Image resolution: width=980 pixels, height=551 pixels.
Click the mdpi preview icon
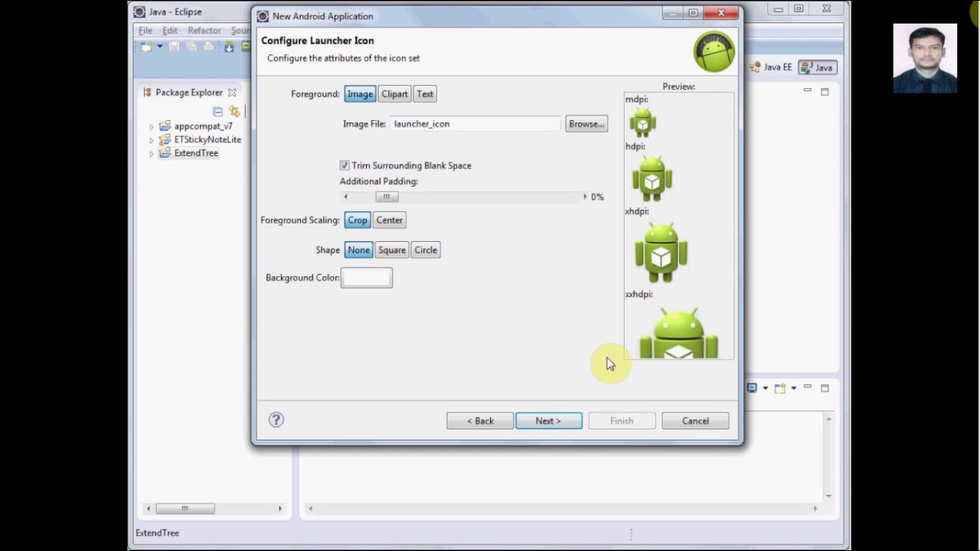tap(642, 122)
